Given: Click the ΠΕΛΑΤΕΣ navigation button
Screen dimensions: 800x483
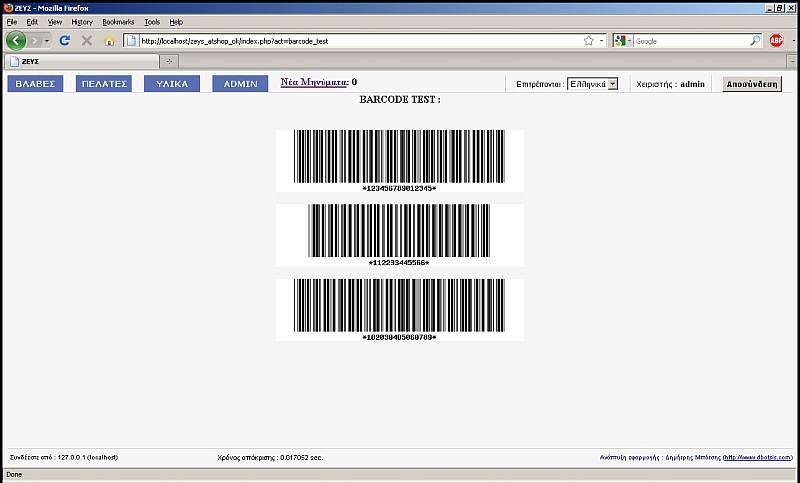Looking at the screenshot, I should (104, 84).
